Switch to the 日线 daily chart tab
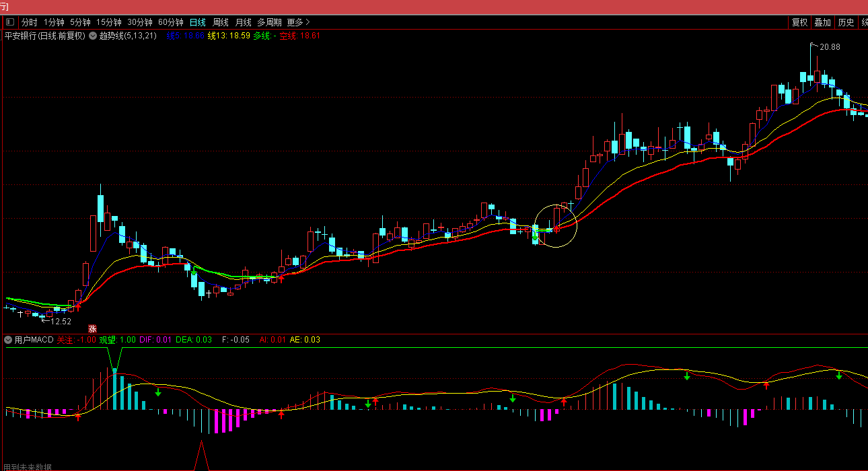This screenshot has height=471, width=868. pyautogui.click(x=198, y=22)
